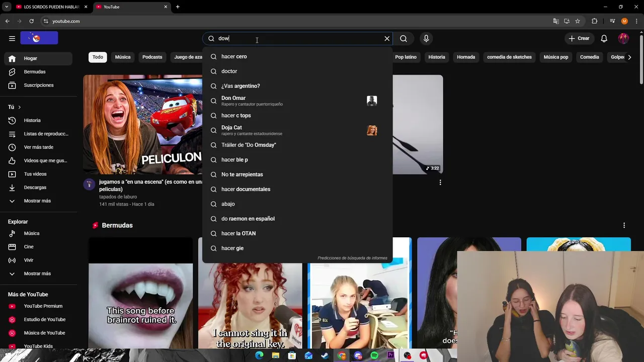Expand Mostrar más under Descargas
Image resolution: width=644 pixels, height=362 pixels.
point(38,201)
